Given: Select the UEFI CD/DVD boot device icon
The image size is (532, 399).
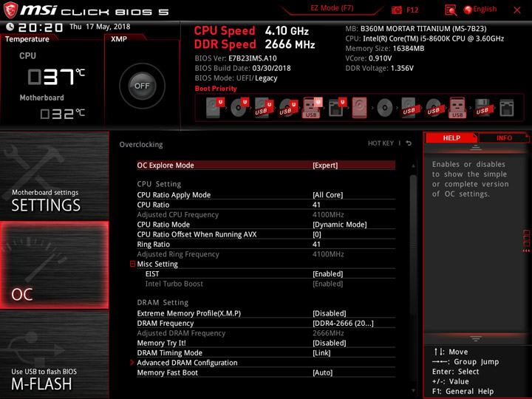Looking at the screenshot, I should point(239,108).
